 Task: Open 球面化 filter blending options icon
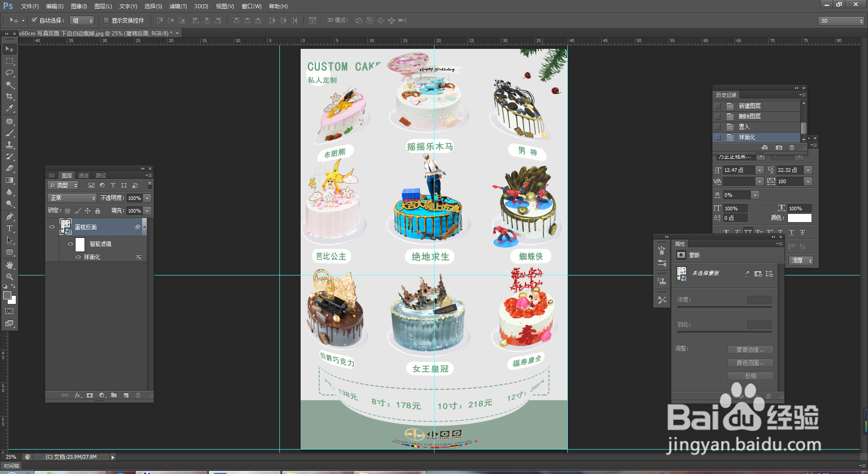[139, 257]
